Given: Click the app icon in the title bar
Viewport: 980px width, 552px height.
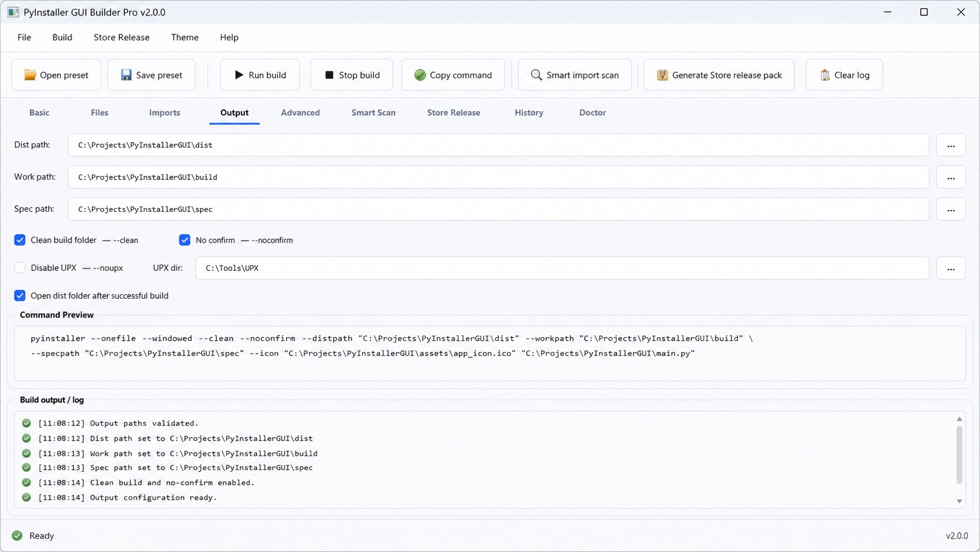Looking at the screenshot, I should (13, 12).
